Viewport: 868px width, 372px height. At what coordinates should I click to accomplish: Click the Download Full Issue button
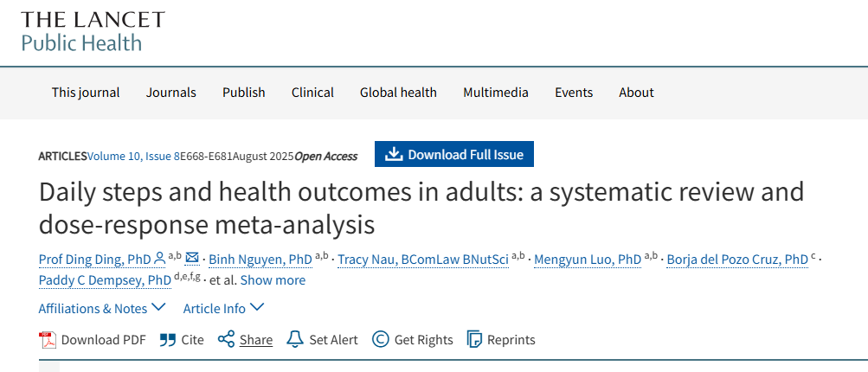point(454,154)
